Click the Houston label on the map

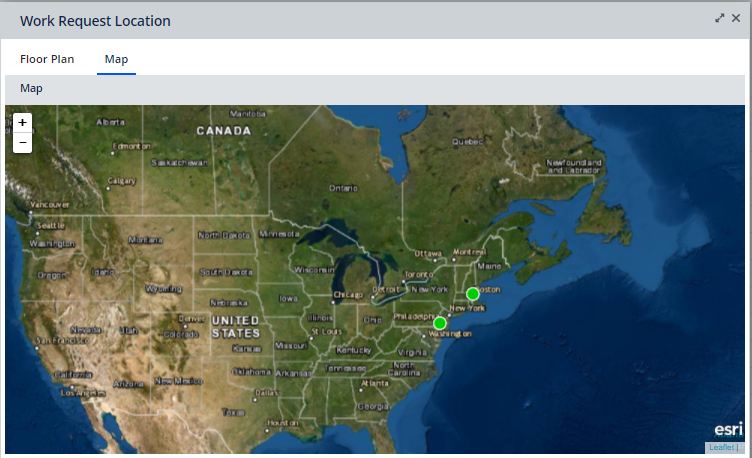point(283,423)
